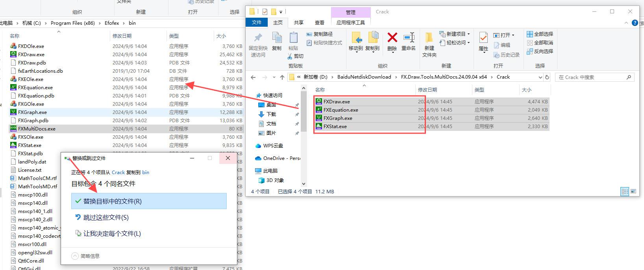Click the refresh icon beside address bar

[x=547, y=77]
